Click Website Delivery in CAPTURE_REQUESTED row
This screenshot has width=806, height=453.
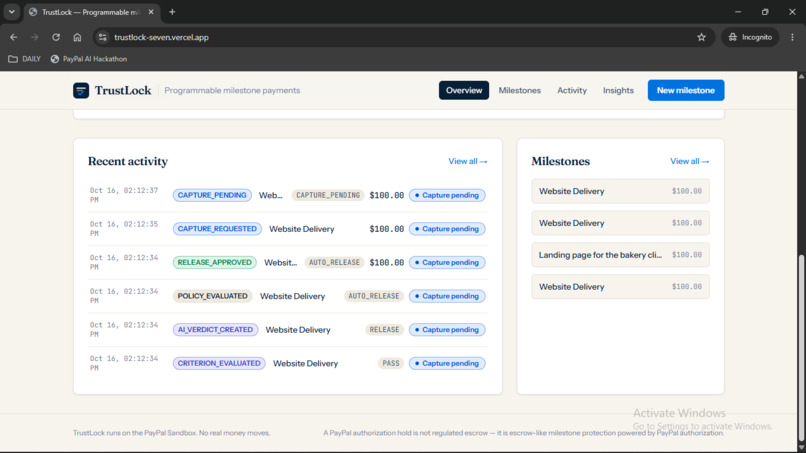pyautogui.click(x=302, y=229)
